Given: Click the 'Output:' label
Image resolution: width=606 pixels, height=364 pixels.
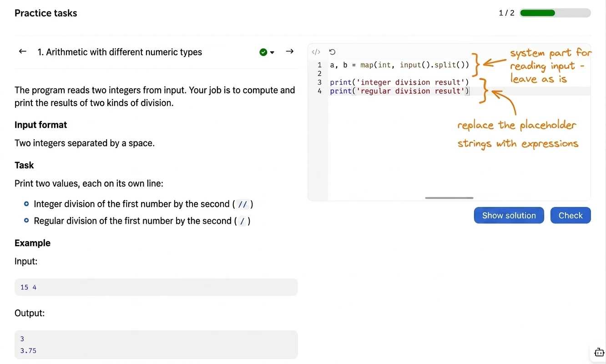Looking at the screenshot, I should (x=30, y=313).
